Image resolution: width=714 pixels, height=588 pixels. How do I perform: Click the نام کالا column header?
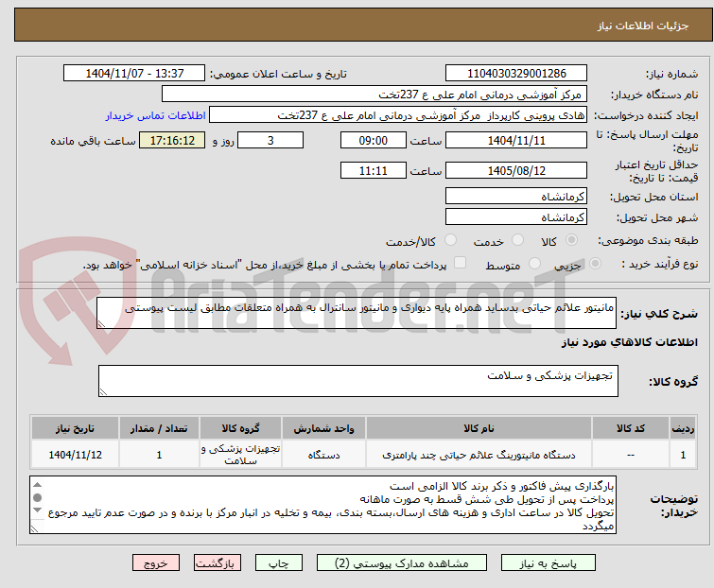(479, 428)
